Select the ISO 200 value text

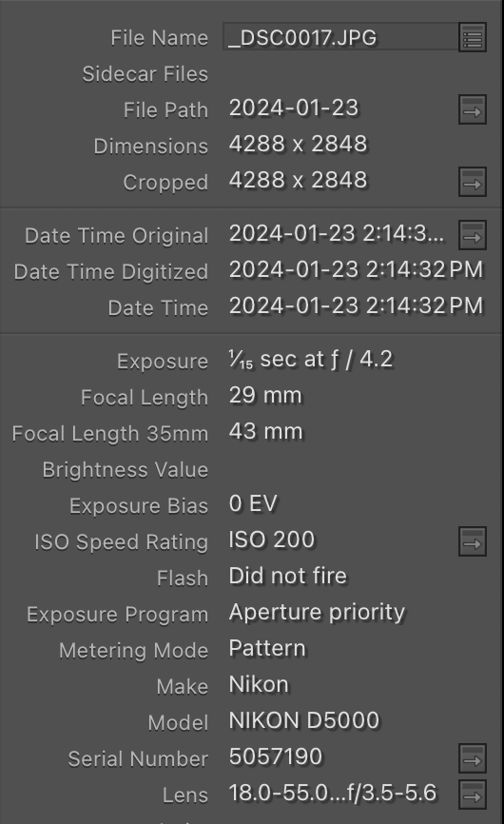(x=272, y=540)
